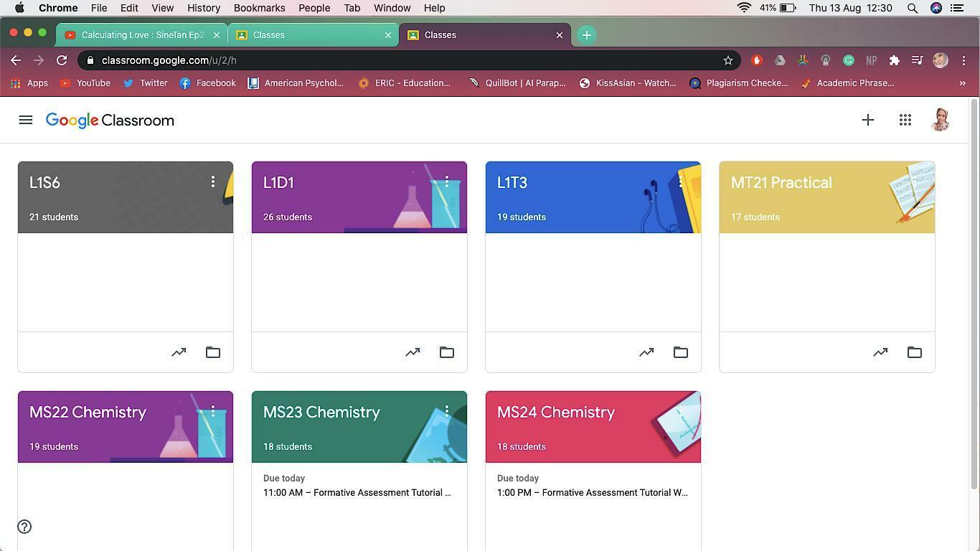Open the MS22 Chemistry options menu
This screenshot has width=980, height=551.
(213, 412)
